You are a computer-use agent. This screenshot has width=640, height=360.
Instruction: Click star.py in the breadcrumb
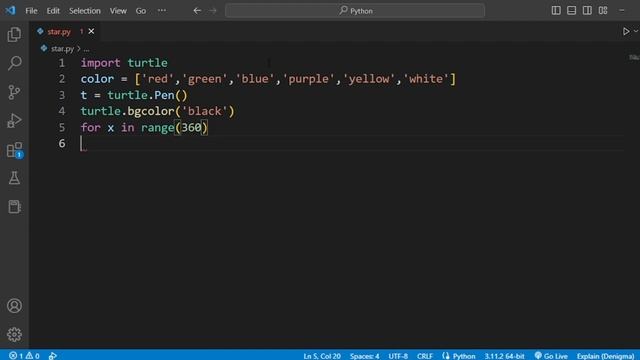click(62, 49)
